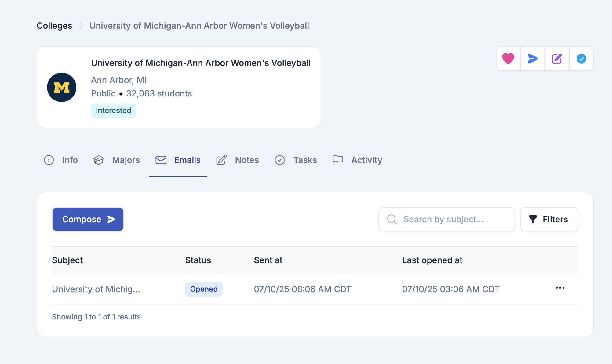Click the blue checkmark task icon

581,59
